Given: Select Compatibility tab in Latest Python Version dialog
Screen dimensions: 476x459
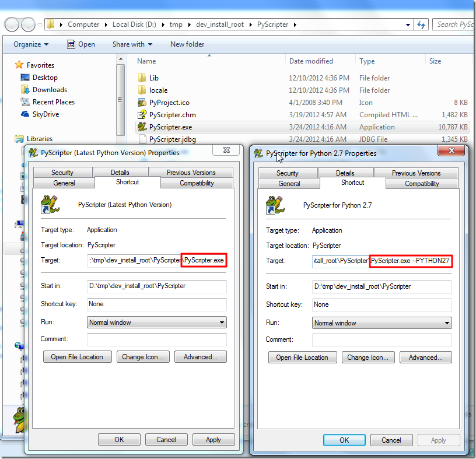Looking at the screenshot, I should point(197,183).
